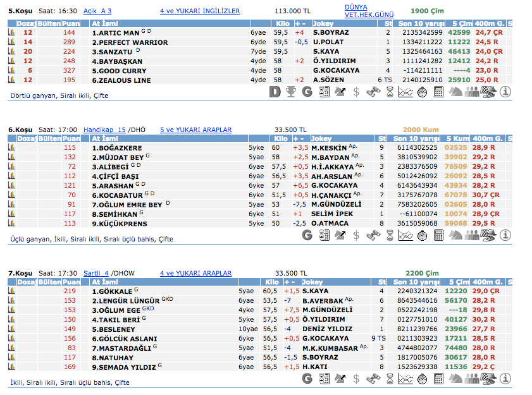This screenshot has width=532, height=395.
Task: Open the people group icon in race 6
Action: click(x=472, y=235)
